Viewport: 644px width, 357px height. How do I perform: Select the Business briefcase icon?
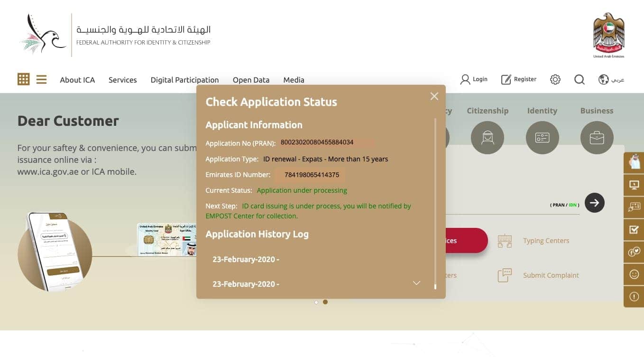click(597, 138)
